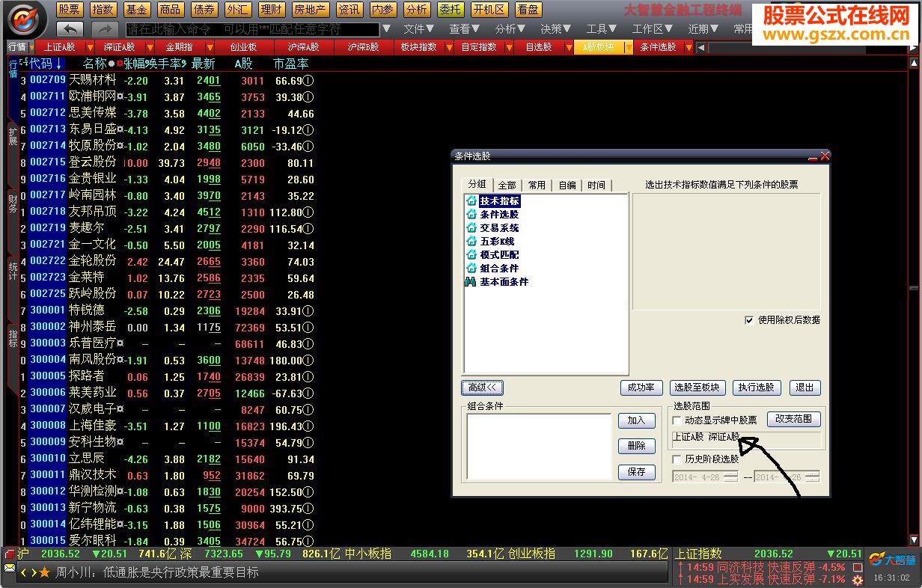Enable 历史阶段选股 checkbox
This screenshot has height=588, width=922.
tap(677, 459)
